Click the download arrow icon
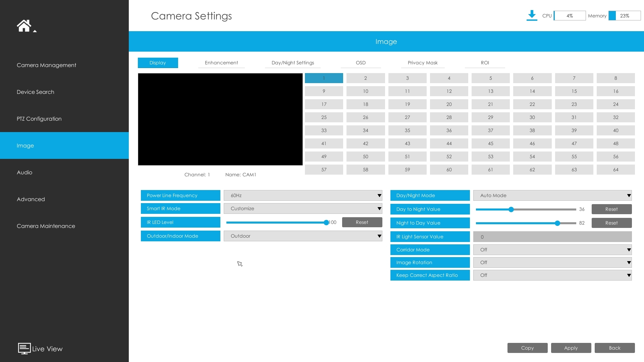Viewport: 644px width, 362px height. 532,15
